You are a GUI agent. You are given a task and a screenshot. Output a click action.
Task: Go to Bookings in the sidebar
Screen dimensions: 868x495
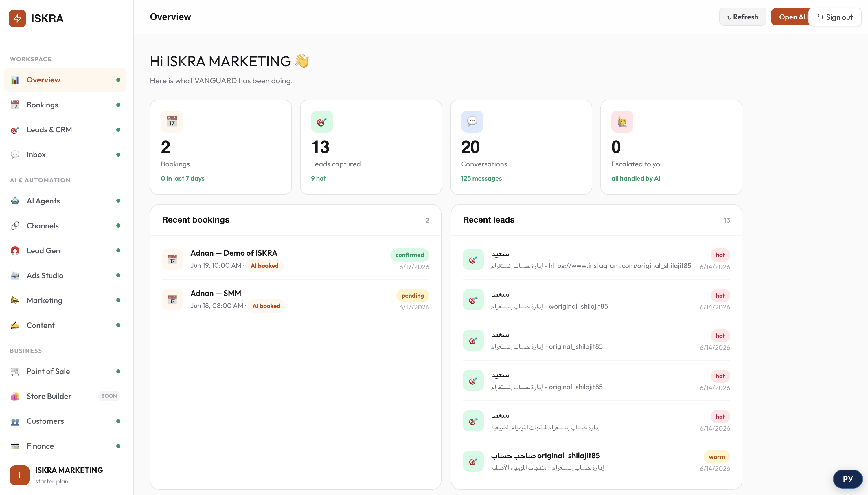point(65,105)
